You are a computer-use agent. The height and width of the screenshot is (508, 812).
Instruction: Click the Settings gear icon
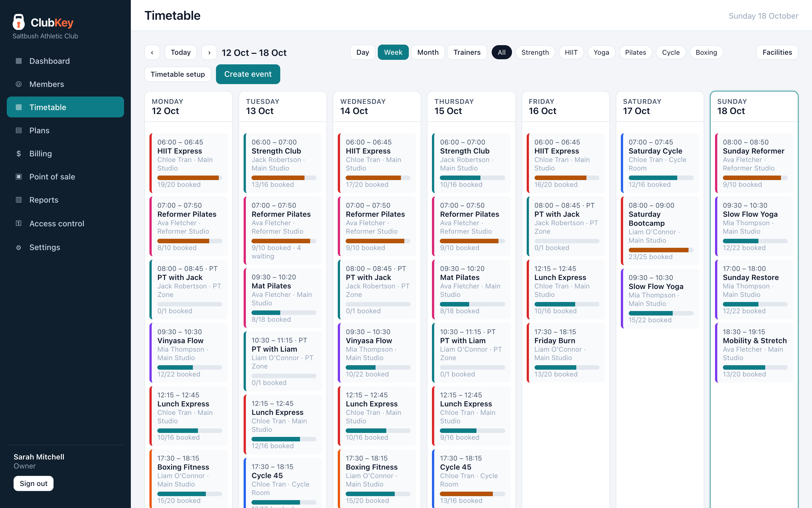(x=19, y=247)
